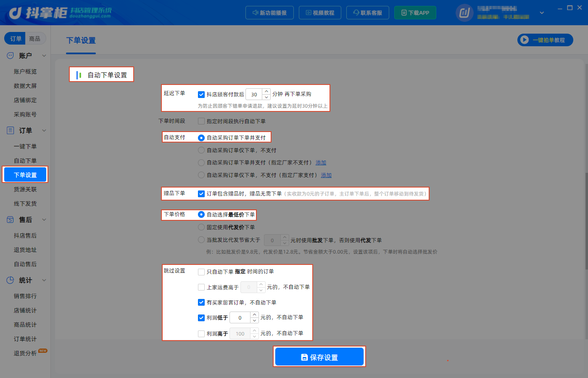Contact 联系客服 customer service
Viewport: 588px width, 378px height.
pos(368,13)
